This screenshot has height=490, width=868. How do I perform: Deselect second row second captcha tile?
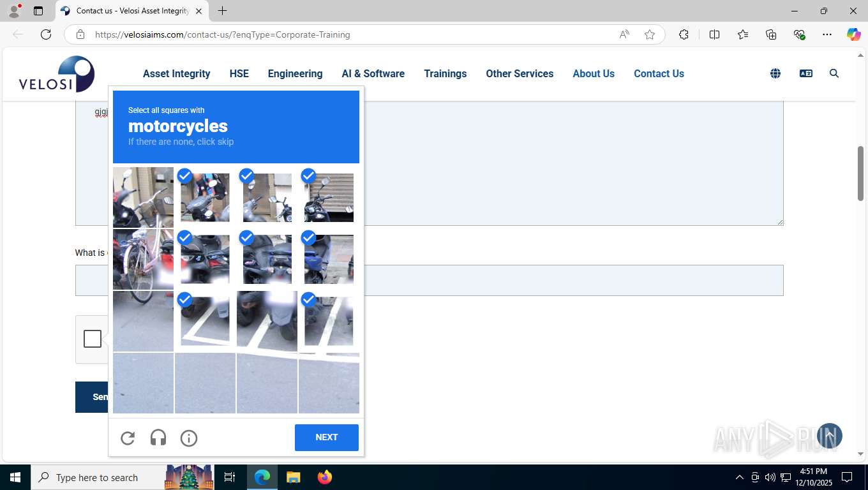[205, 260]
